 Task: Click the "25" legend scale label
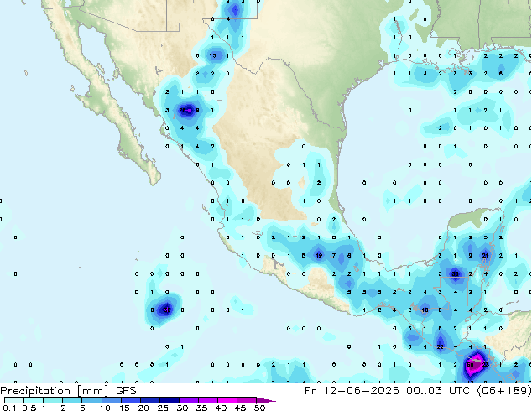tap(163, 408)
